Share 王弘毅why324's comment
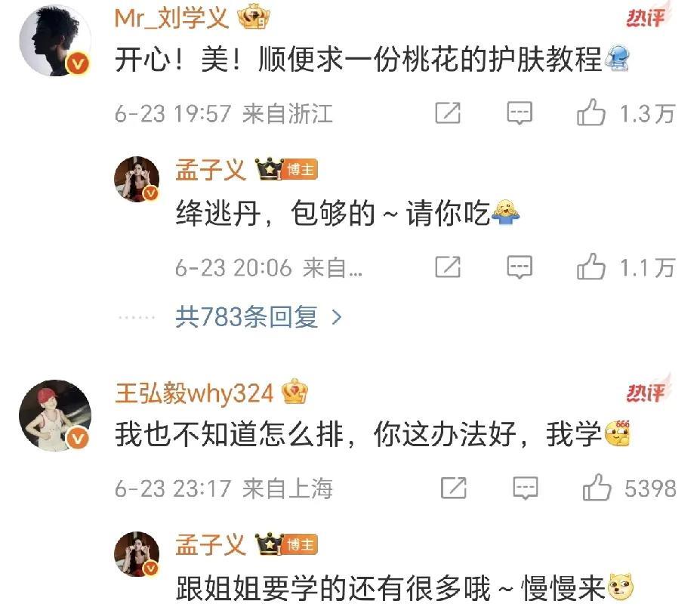The width and height of the screenshot is (700, 607). click(454, 488)
